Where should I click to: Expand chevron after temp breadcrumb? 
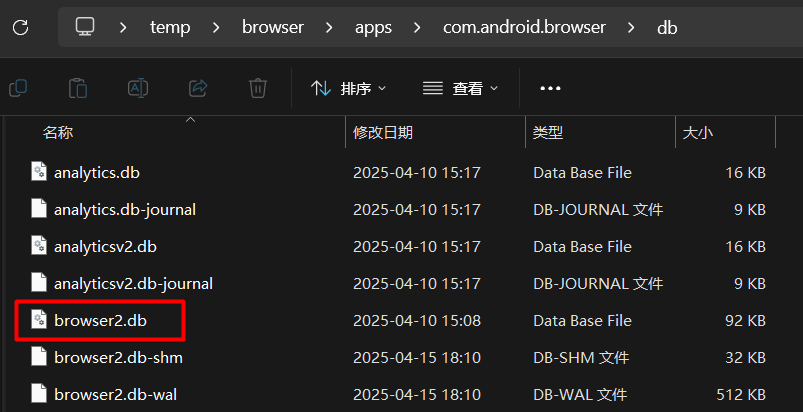pos(216,27)
